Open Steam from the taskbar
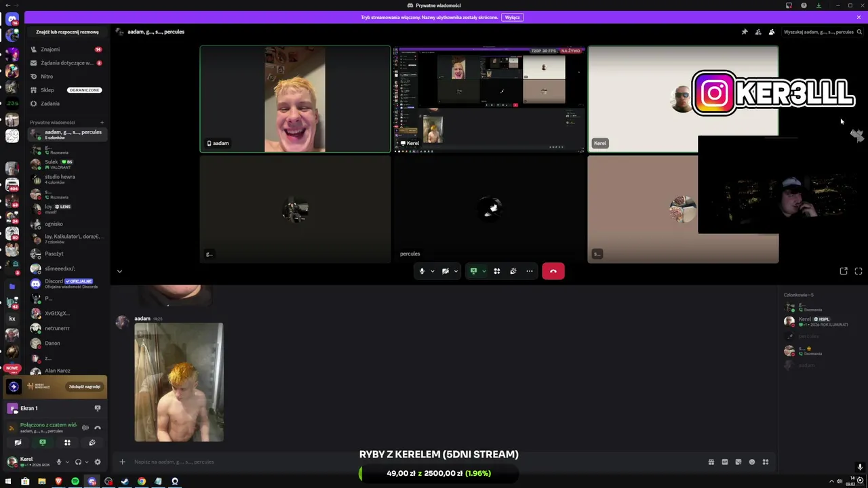The height and width of the screenshot is (488, 868). 125,481
